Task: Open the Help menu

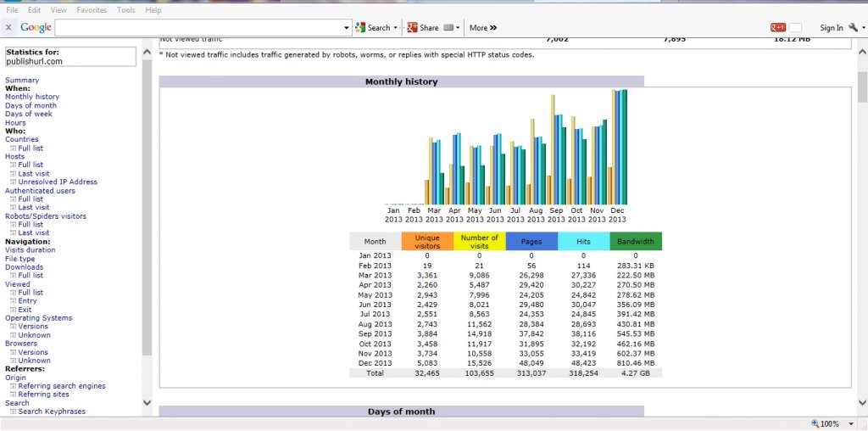Action: click(153, 10)
